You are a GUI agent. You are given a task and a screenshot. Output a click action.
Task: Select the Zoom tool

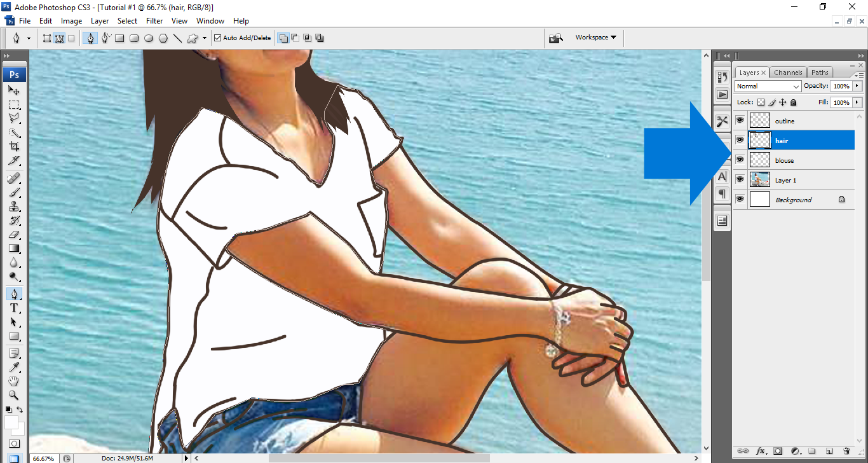tap(14, 395)
